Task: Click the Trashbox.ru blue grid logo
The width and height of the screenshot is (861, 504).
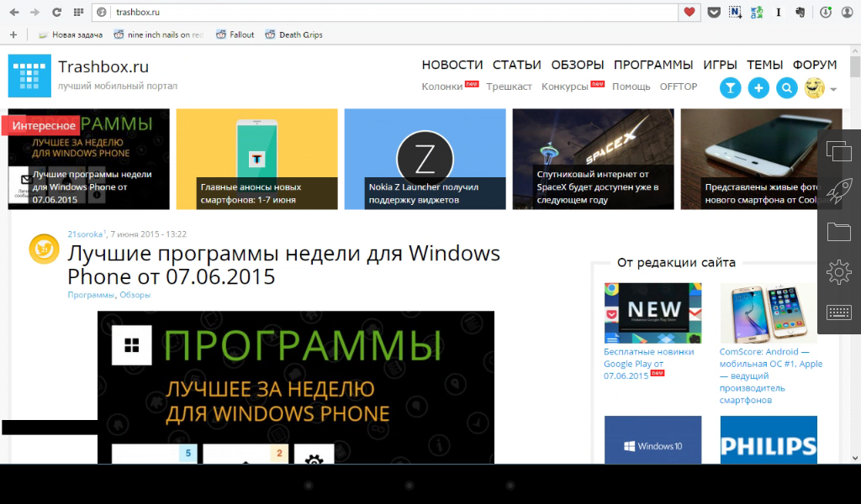Action: pos(29,76)
